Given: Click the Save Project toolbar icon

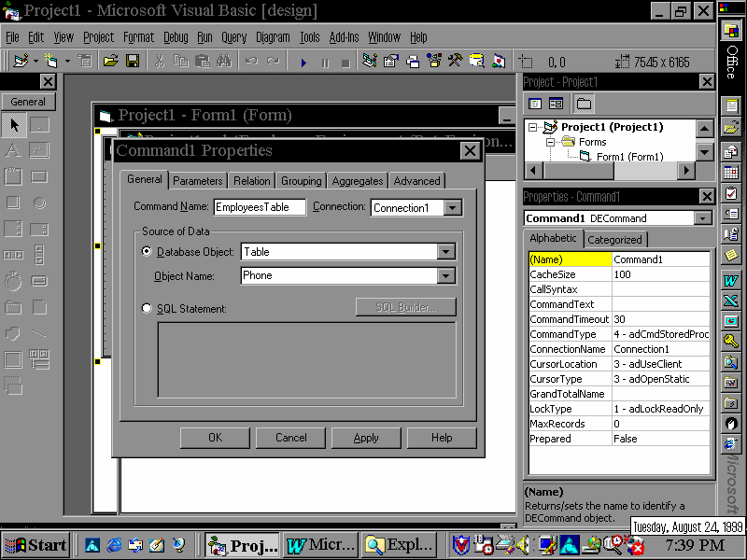Looking at the screenshot, I should (x=133, y=62).
